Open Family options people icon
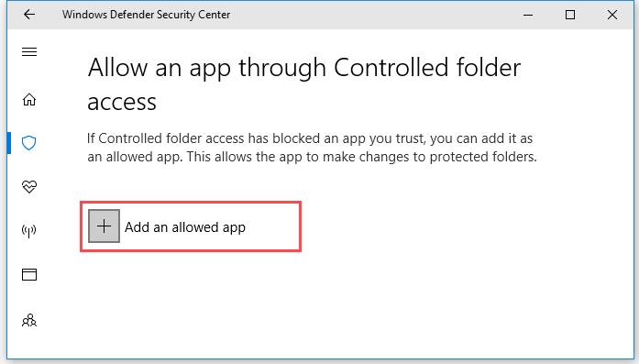The width and height of the screenshot is (639, 364). pos(29,320)
